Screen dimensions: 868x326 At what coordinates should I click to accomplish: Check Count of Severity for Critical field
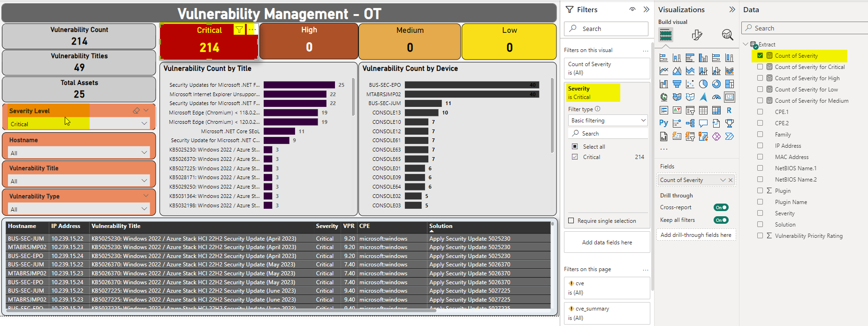coord(760,67)
